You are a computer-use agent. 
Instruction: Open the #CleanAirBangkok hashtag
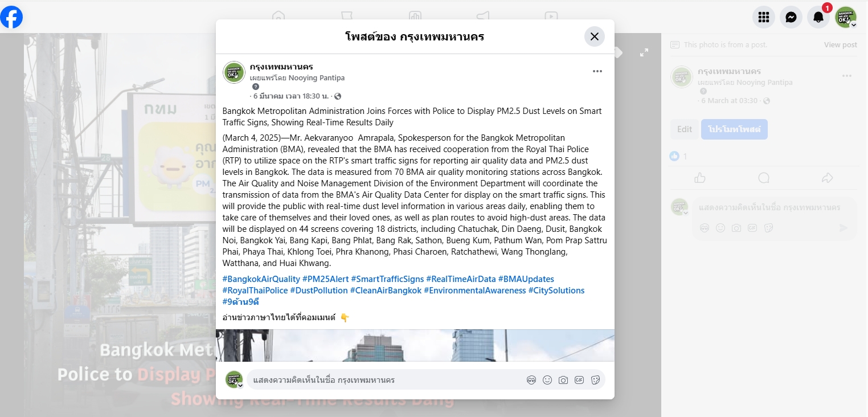pyautogui.click(x=386, y=291)
